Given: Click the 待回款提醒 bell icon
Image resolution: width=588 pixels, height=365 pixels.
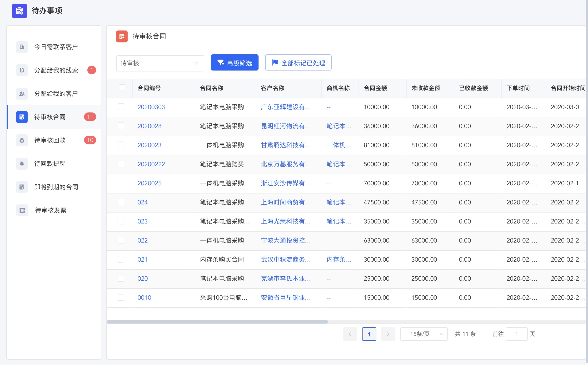Looking at the screenshot, I should (x=22, y=164).
